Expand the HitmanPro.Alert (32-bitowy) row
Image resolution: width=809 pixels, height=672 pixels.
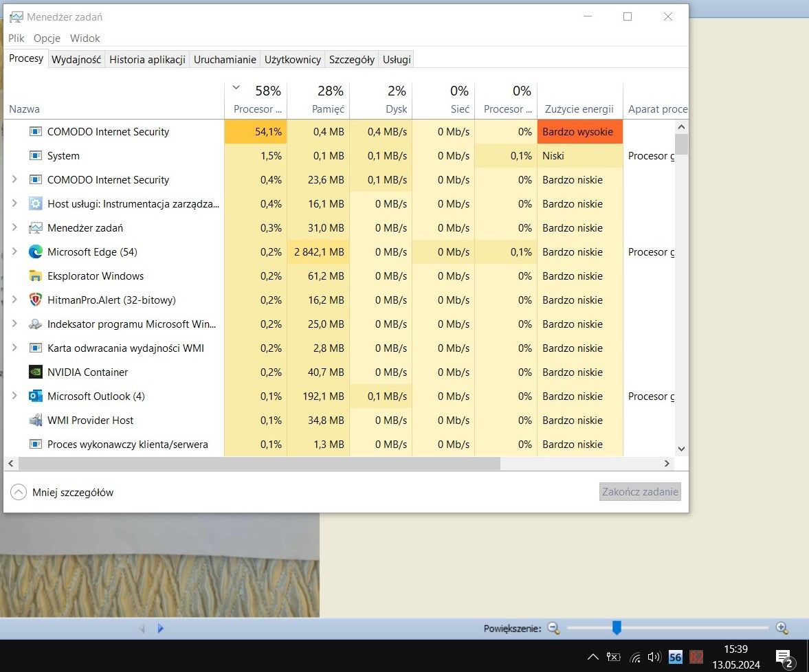point(14,300)
